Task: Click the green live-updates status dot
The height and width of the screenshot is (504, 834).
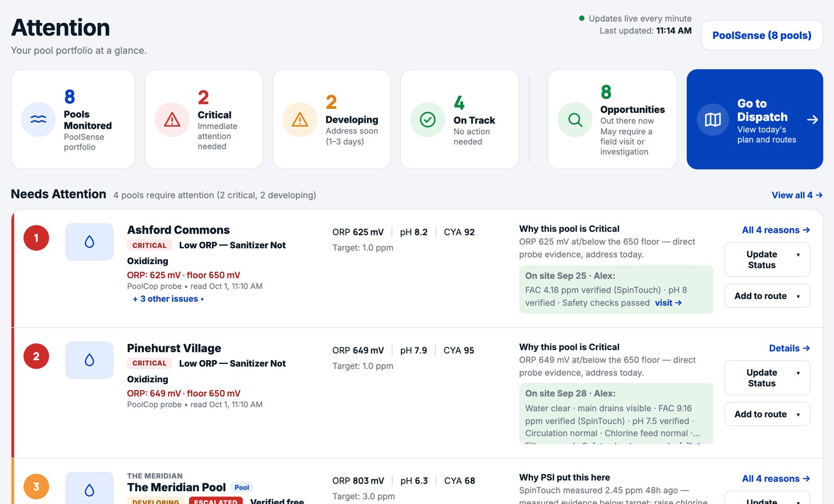Action: pos(582,18)
